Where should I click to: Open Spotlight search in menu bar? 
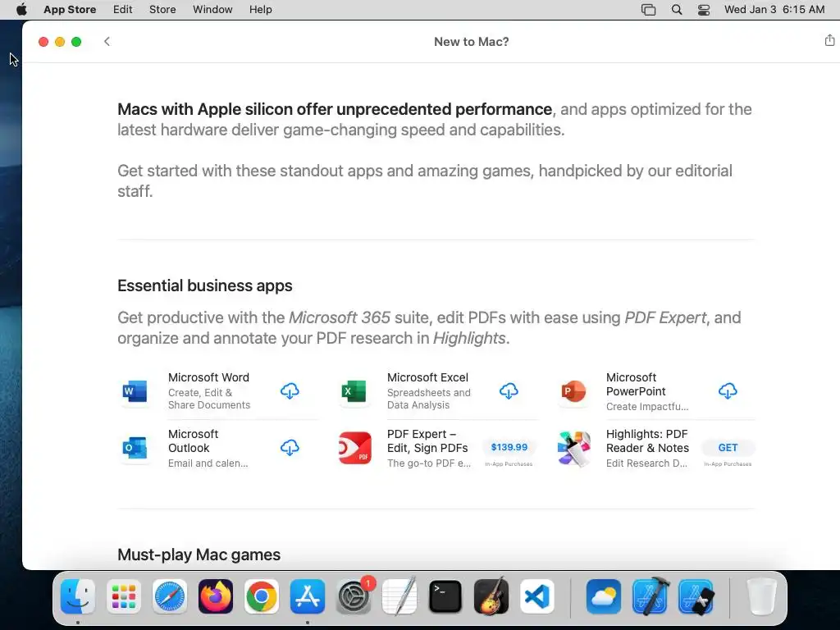[x=677, y=10]
